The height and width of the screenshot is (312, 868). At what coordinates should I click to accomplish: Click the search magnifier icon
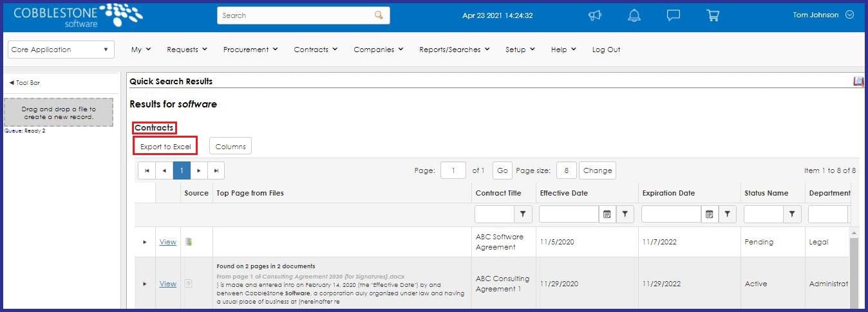379,15
